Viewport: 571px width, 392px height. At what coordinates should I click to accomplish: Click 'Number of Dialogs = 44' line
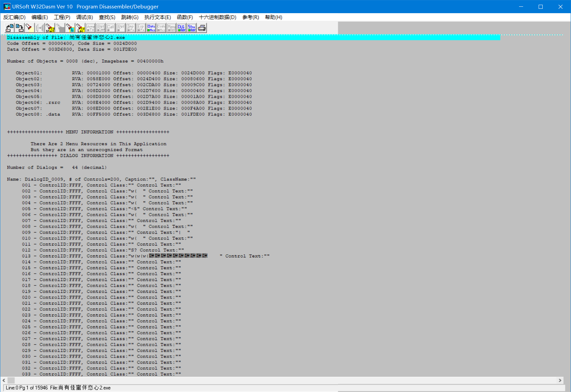pyautogui.click(x=57, y=167)
